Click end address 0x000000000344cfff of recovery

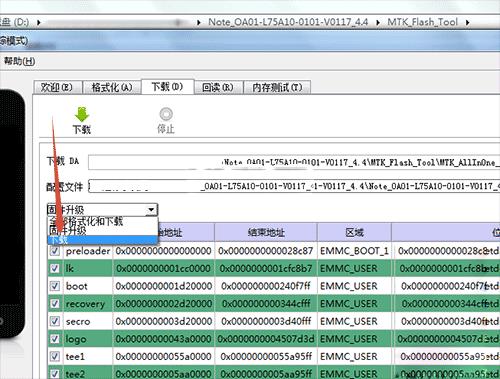click(266, 304)
